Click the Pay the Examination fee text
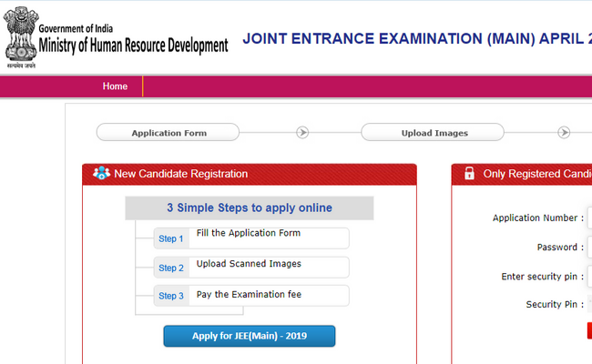 249,295
